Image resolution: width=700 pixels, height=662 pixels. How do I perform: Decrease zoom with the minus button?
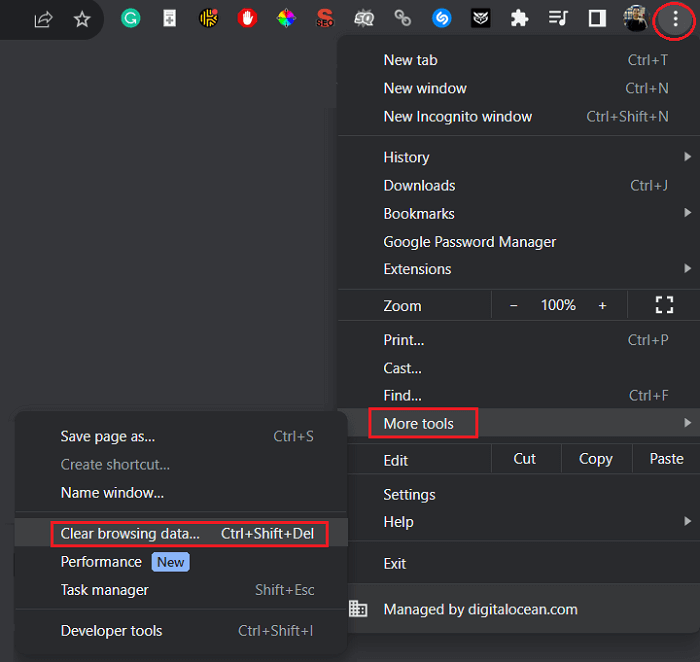coord(514,305)
